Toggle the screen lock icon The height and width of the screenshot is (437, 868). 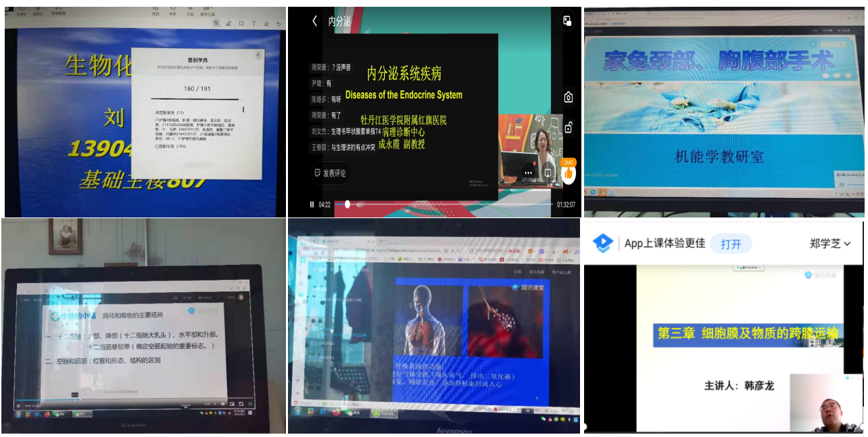[x=568, y=127]
